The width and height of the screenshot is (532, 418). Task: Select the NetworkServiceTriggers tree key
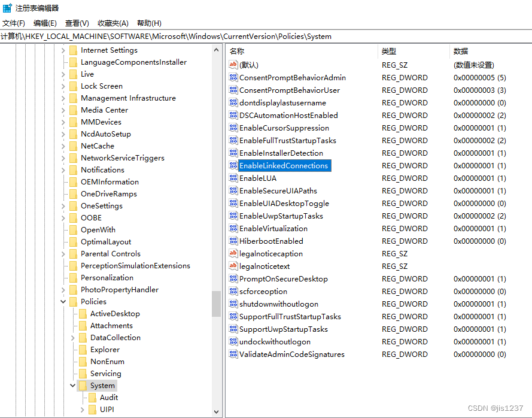123,158
